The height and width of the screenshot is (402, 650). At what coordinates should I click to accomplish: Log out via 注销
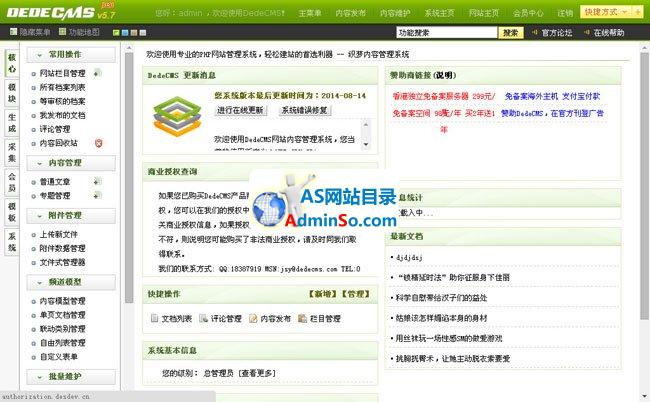click(x=565, y=13)
